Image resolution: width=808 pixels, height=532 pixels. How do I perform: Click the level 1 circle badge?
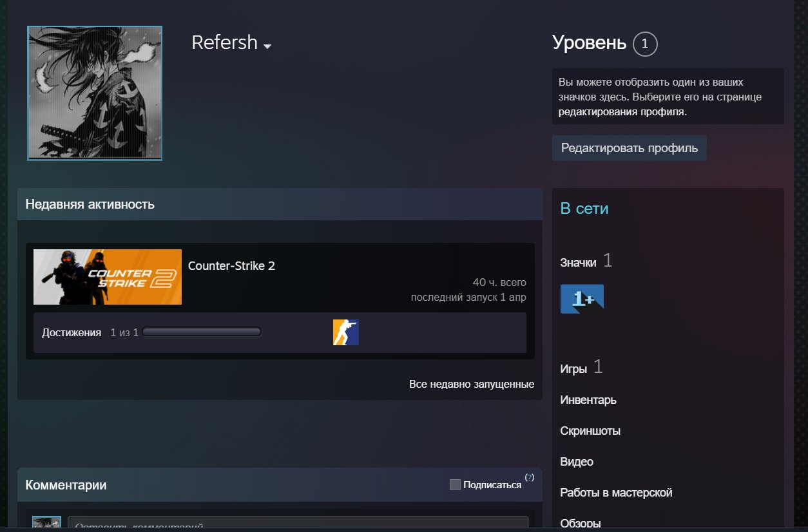(x=645, y=44)
